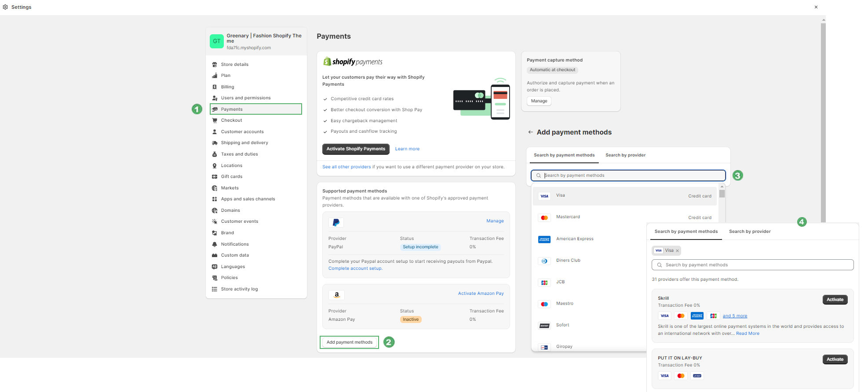The height and width of the screenshot is (392, 868).
Task: Open the Learn more link
Action: click(x=407, y=149)
